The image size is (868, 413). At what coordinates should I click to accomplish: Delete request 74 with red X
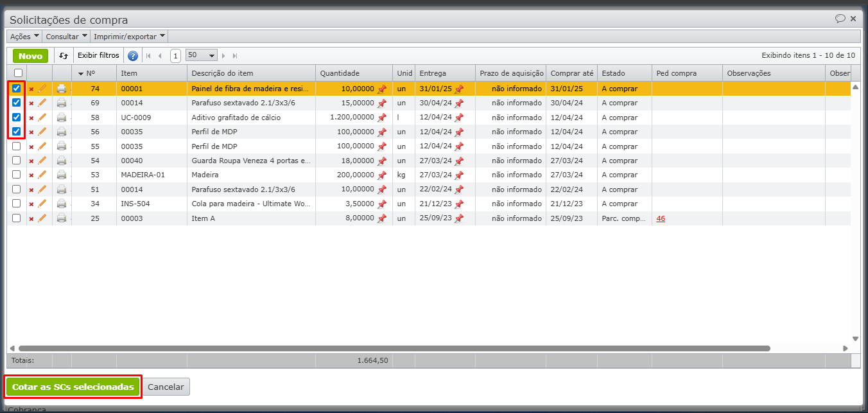tap(31, 89)
